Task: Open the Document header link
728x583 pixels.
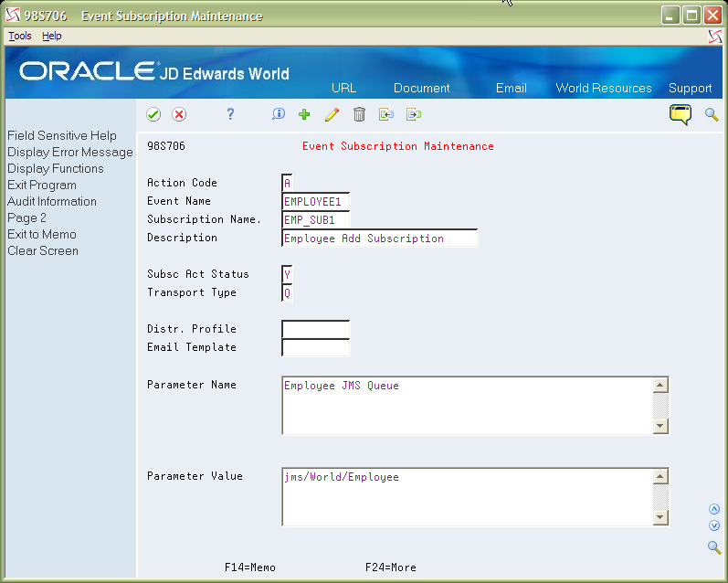Action: tap(422, 88)
